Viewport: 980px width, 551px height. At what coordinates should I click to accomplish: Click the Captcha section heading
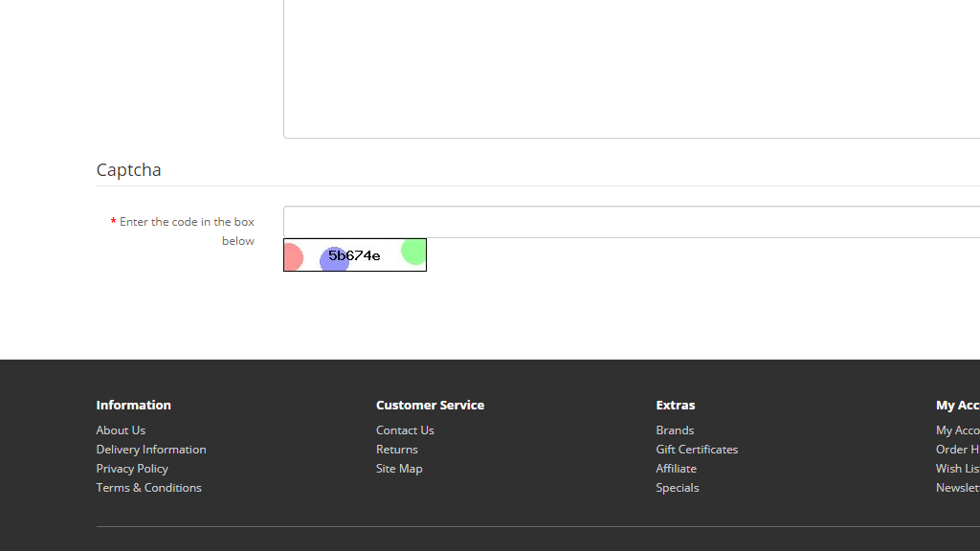point(129,170)
